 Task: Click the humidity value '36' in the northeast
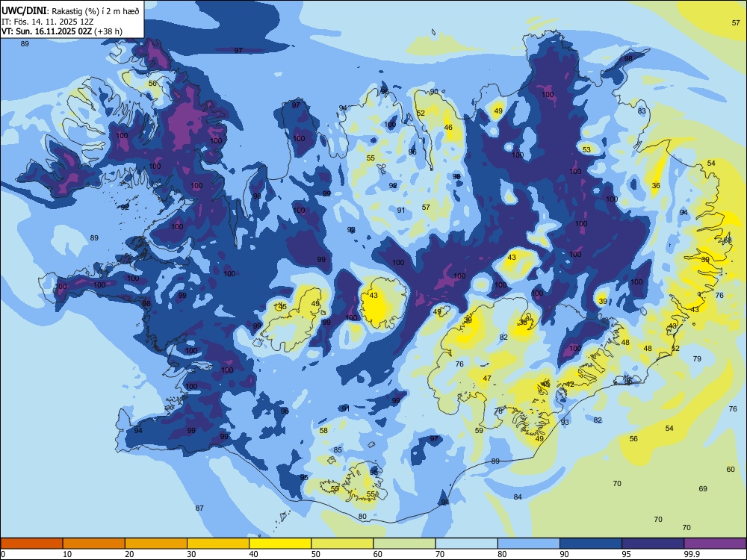pos(656,186)
